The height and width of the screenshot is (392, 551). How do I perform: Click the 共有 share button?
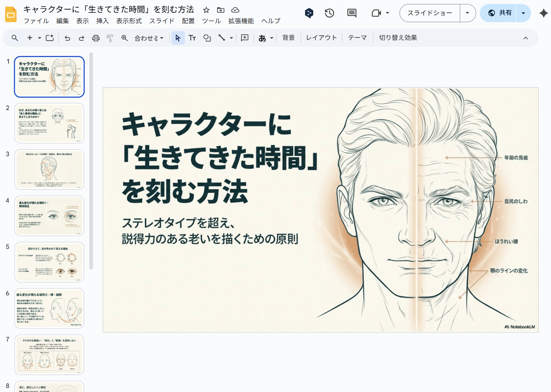click(500, 13)
